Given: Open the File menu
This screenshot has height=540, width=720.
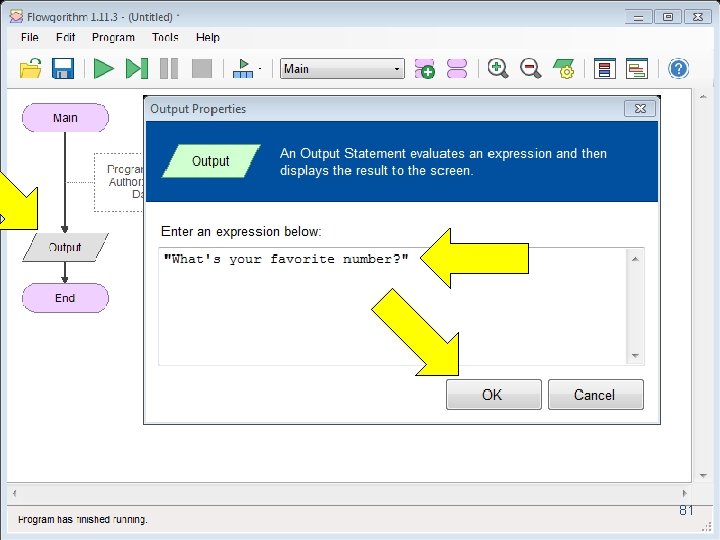Looking at the screenshot, I should pyautogui.click(x=30, y=37).
